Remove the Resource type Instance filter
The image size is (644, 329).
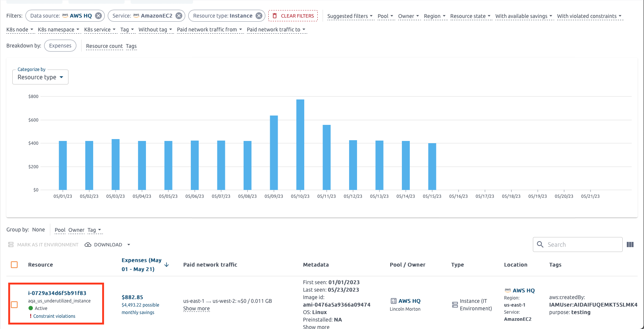pyautogui.click(x=259, y=16)
